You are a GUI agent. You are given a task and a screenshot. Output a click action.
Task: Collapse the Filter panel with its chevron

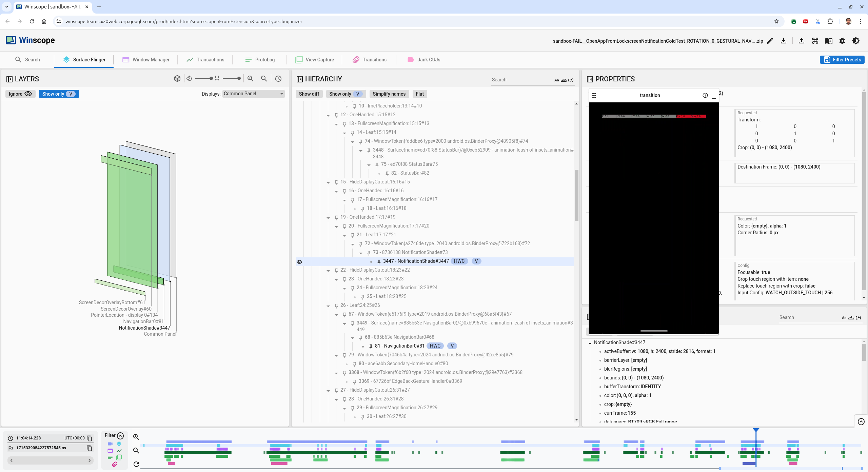tap(120, 435)
